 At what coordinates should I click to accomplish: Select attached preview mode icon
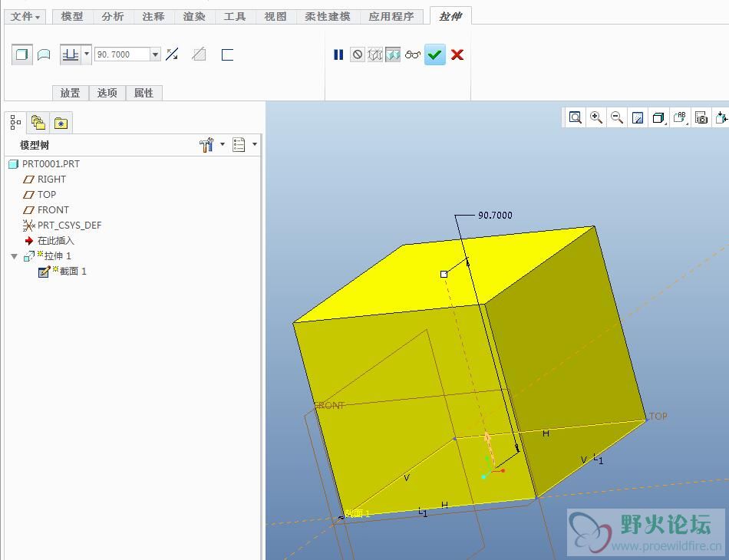click(393, 54)
